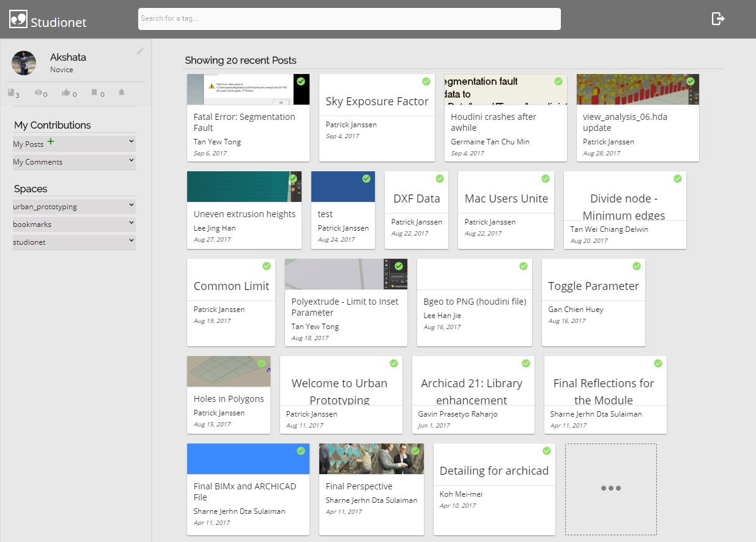Expand the urban_prototyping space

[x=74, y=206]
